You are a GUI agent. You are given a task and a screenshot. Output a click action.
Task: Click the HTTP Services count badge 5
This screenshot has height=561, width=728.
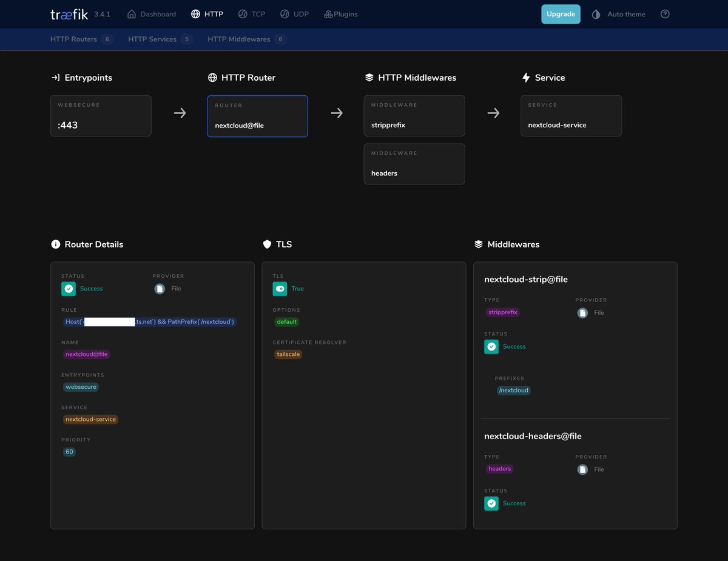pyautogui.click(x=187, y=39)
